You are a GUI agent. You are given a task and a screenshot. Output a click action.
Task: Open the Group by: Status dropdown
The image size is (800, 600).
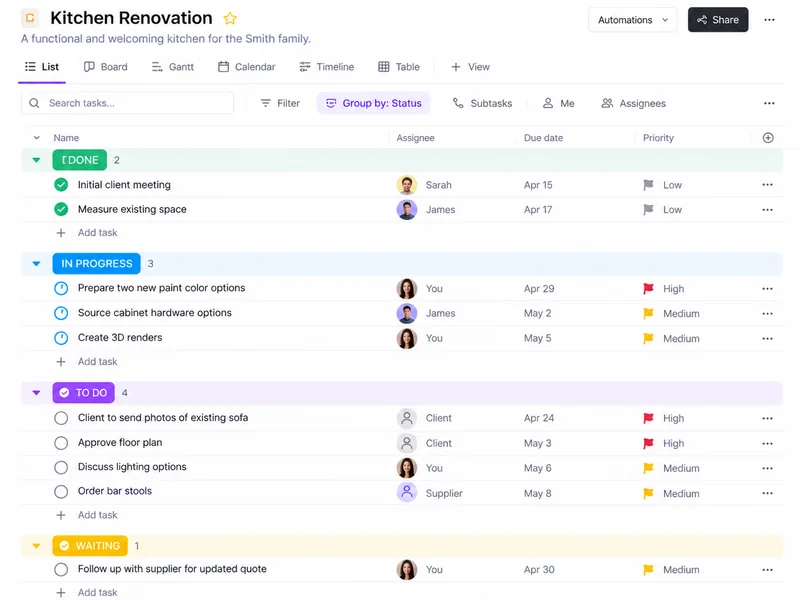(373, 103)
